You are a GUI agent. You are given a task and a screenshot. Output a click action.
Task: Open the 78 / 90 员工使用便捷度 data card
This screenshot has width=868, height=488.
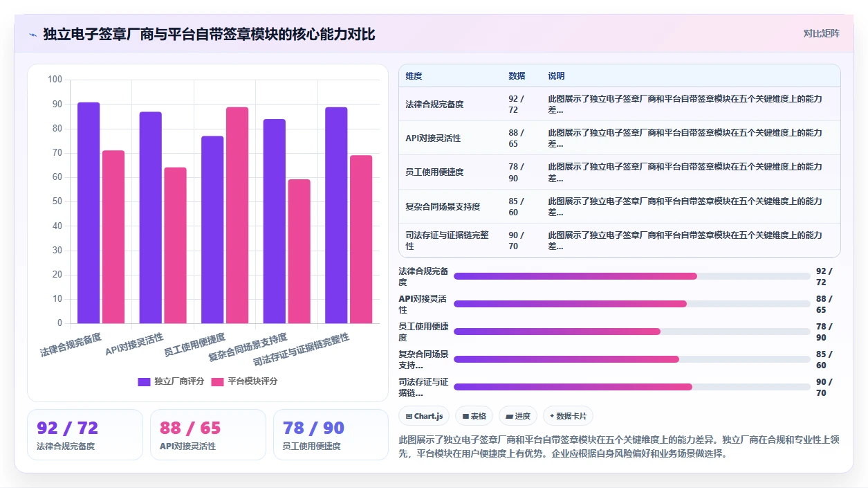[x=331, y=435]
